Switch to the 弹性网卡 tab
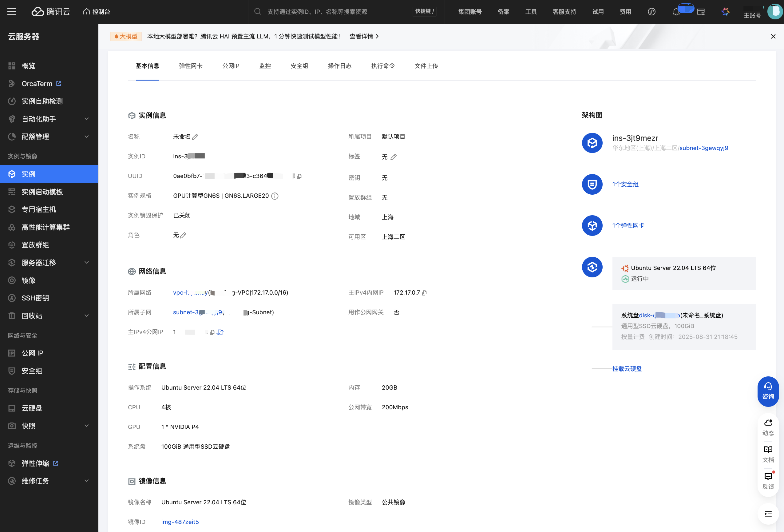 [x=191, y=66]
